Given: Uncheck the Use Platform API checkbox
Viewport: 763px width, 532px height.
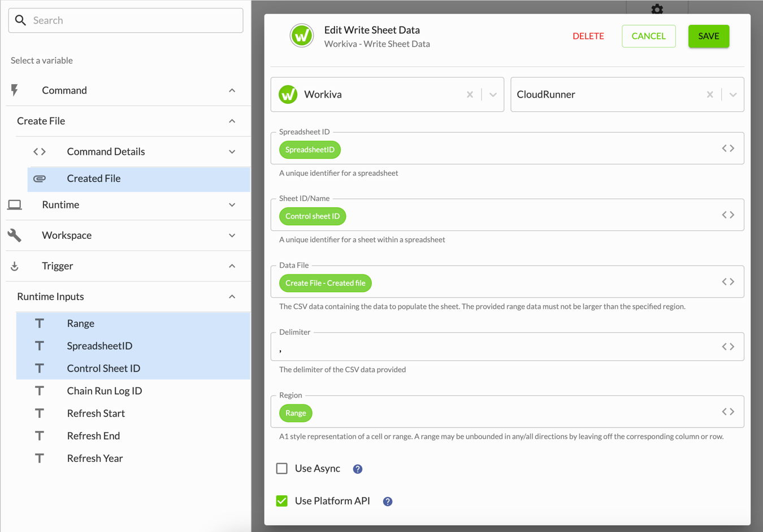Looking at the screenshot, I should pyautogui.click(x=282, y=501).
